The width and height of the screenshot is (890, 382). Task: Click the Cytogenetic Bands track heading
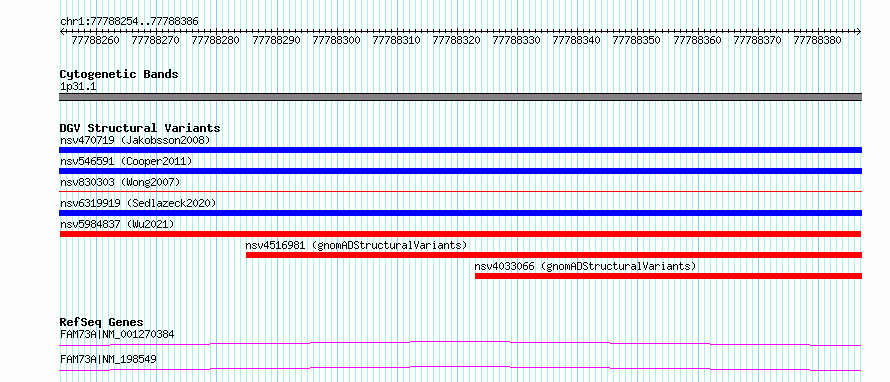(x=119, y=74)
